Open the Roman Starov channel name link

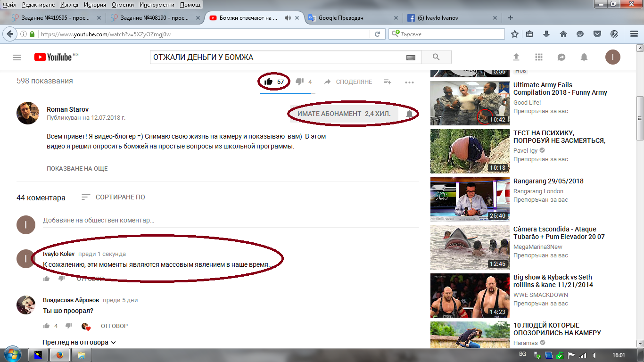[67, 109]
